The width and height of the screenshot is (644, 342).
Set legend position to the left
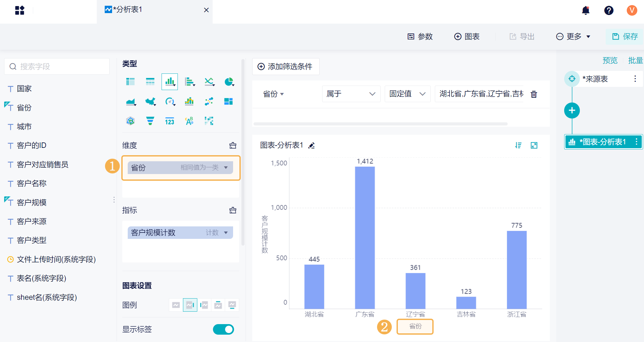point(204,305)
